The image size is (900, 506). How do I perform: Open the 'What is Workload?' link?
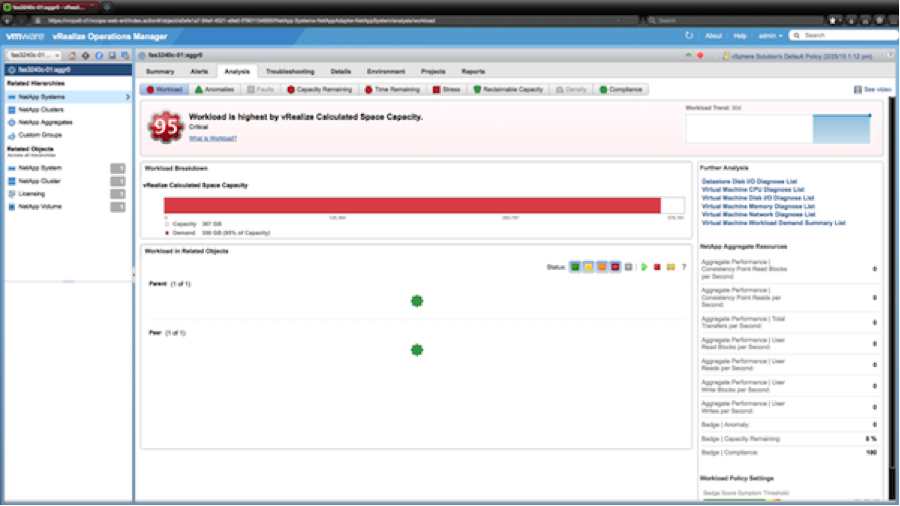213,138
